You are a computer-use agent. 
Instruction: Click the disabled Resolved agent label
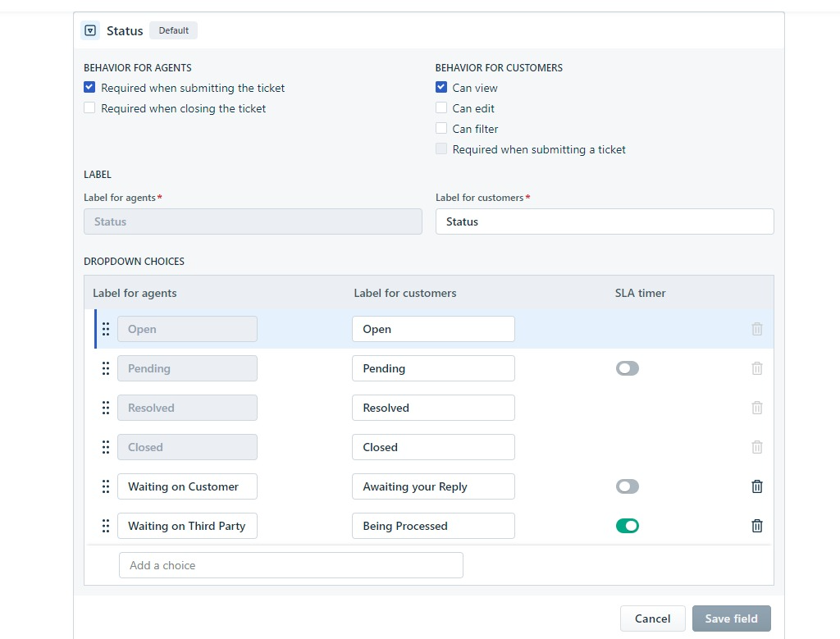[x=187, y=408]
